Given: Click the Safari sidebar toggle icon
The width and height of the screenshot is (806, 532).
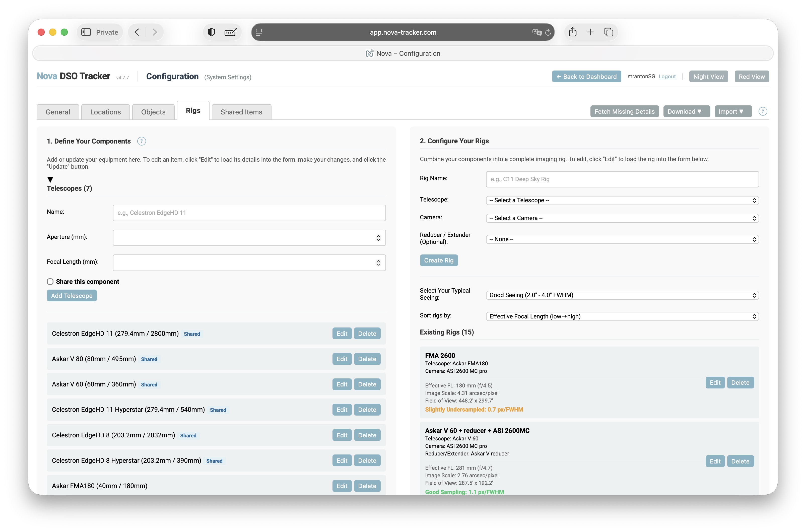Looking at the screenshot, I should point(86,32).
